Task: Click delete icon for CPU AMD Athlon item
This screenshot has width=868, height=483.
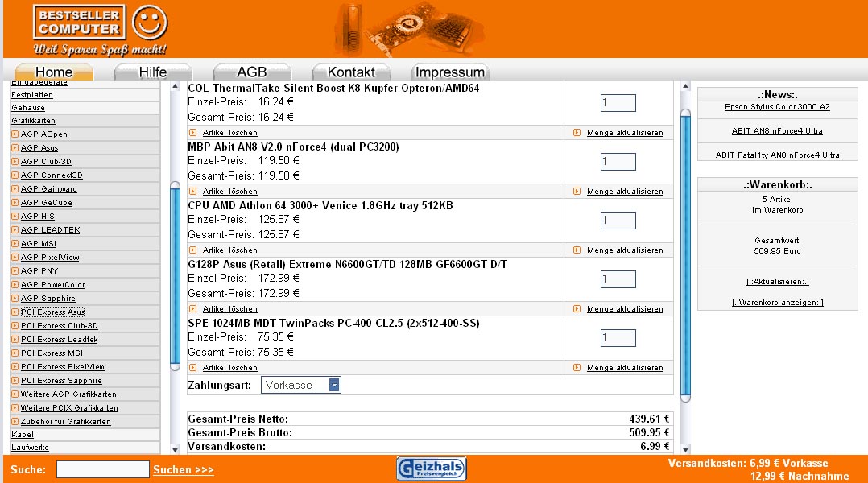Action: [192, 250]
